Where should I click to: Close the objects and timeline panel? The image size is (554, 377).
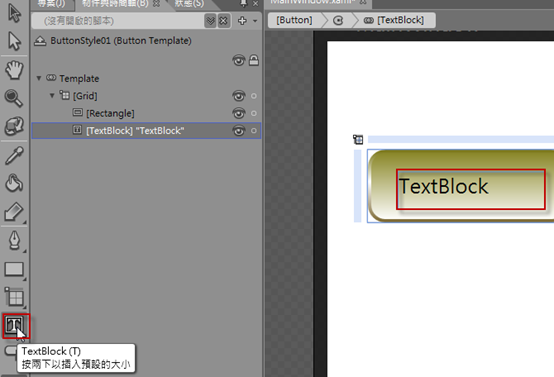point(255,4)
